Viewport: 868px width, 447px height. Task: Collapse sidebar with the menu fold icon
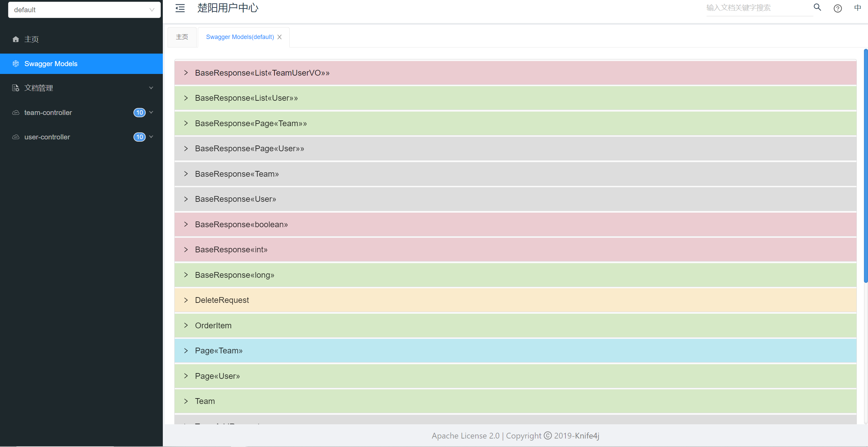(x=180, y=8)
